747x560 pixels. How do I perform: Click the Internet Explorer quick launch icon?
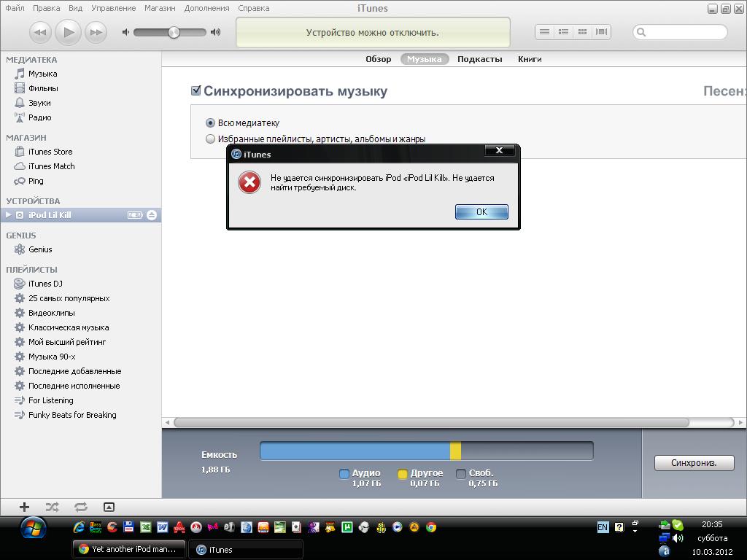(x=79, y=527)
